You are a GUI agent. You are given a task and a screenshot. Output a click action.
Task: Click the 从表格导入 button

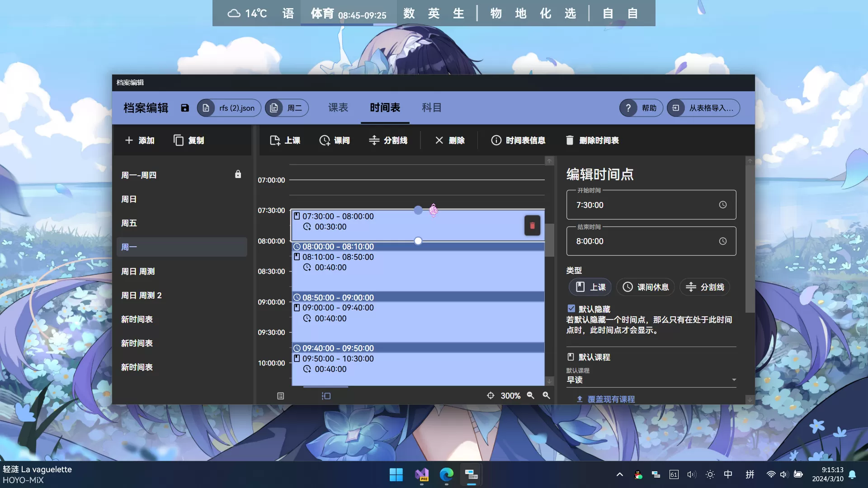coord(703,108)
